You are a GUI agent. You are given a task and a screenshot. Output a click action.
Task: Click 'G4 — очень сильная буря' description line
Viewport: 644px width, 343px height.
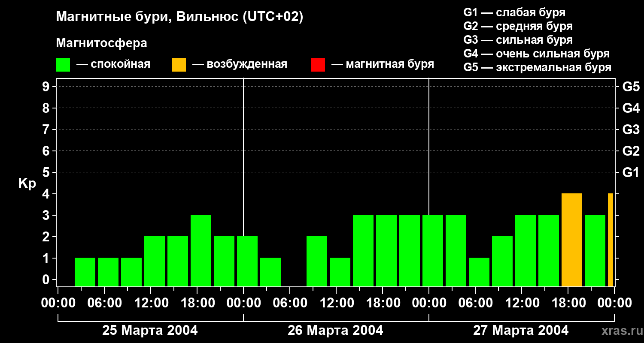537,54
